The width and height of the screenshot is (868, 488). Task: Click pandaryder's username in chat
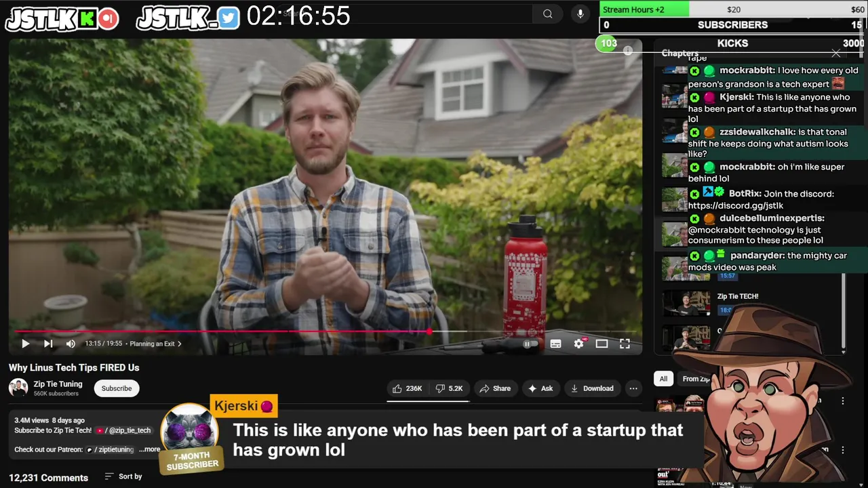tap(757, 256)
